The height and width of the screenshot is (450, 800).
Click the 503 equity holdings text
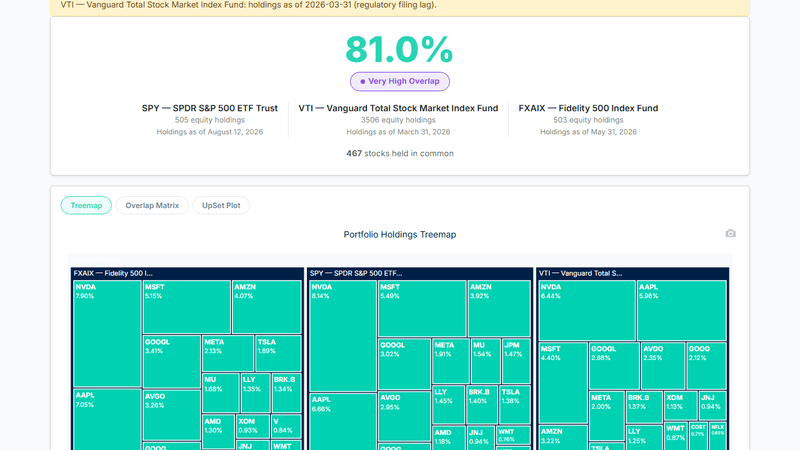click(588, 120)
